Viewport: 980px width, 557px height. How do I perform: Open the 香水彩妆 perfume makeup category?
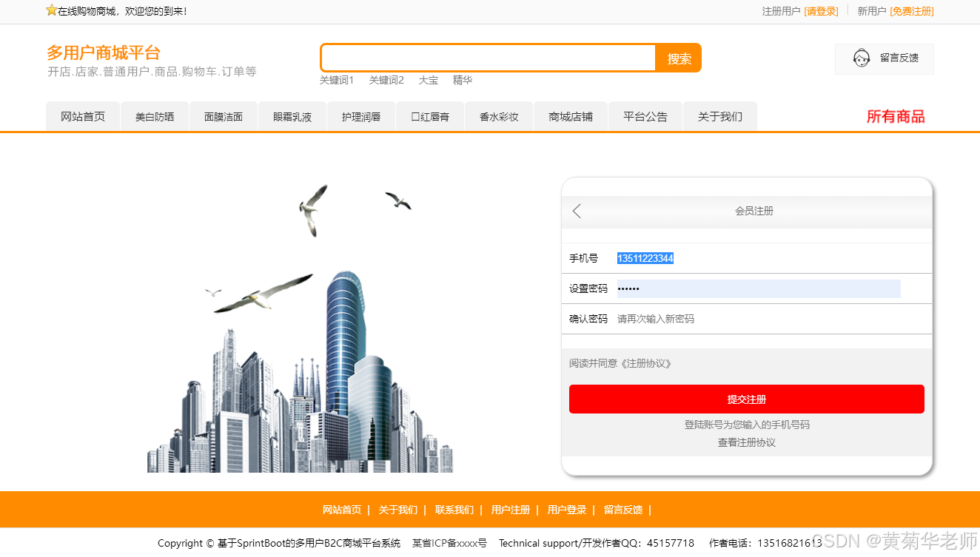498,116
